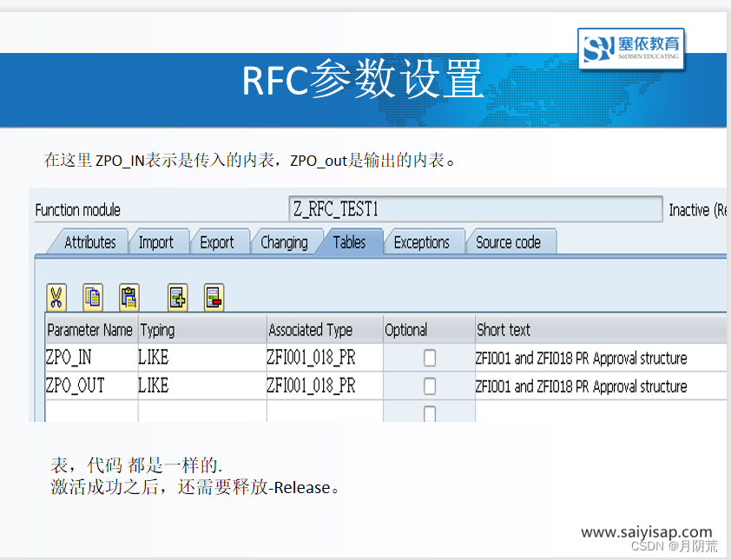This screenshot has height=560, width=731.
Task: Switch to the Export tab
Action: [217, 242]
